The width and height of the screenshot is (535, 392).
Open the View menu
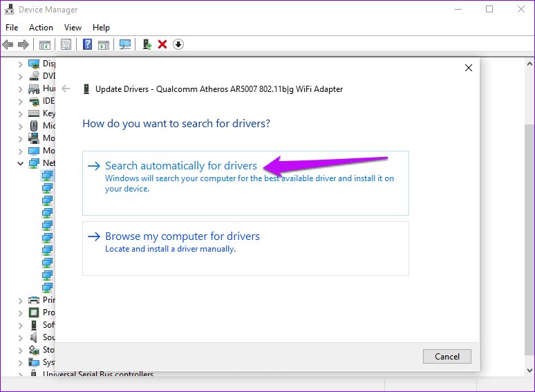point(73,28)
